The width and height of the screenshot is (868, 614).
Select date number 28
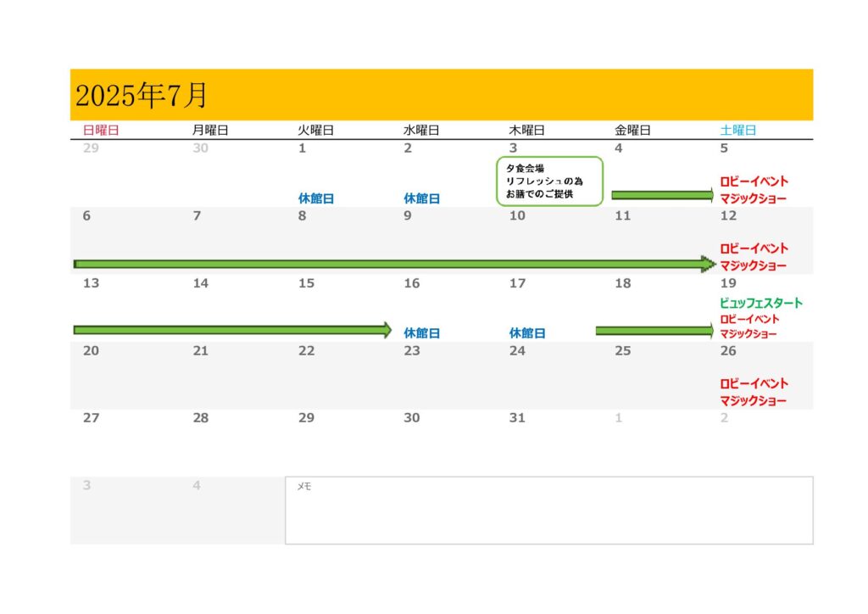[200, 417]
